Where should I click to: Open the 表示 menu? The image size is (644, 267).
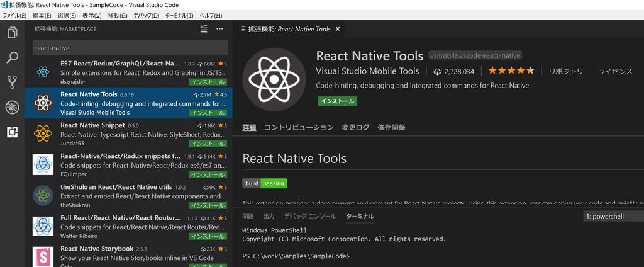92,16
